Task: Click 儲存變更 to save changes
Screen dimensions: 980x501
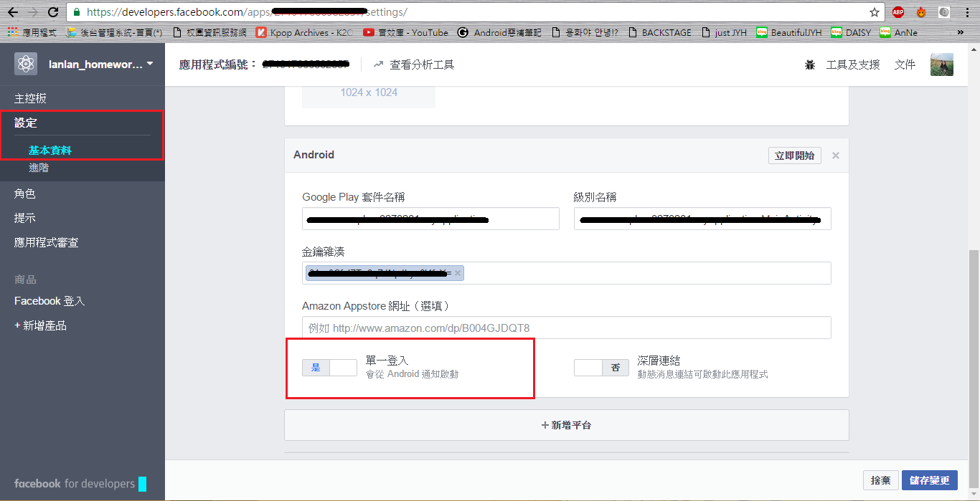Action: [930, 480]
